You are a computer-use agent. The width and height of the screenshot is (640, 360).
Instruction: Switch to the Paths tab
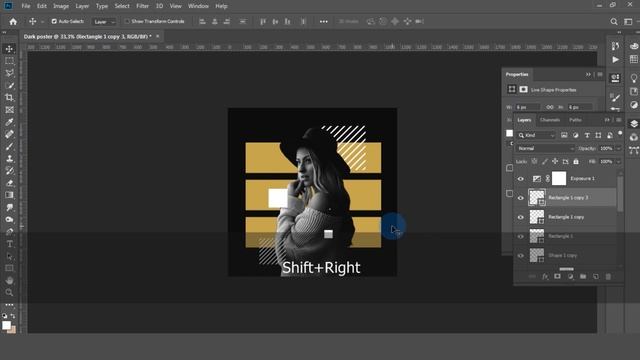pyautogui.click(x=575, y=120)
